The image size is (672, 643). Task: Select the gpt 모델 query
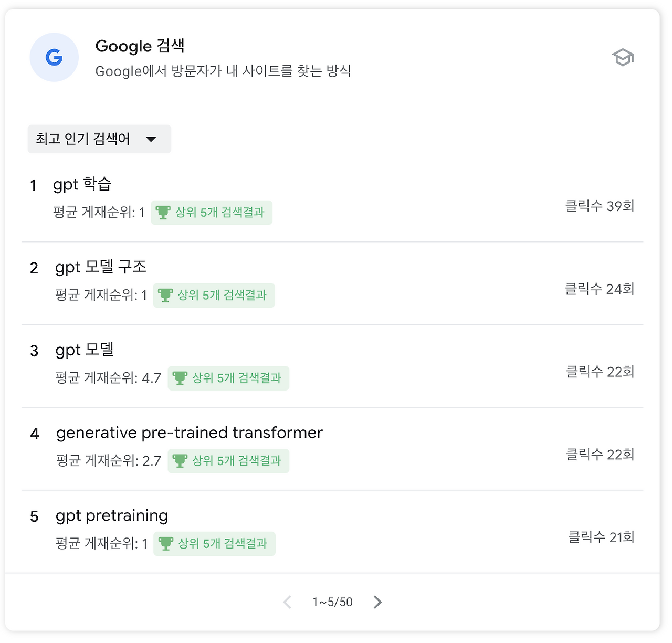click(x=85, y=350)
